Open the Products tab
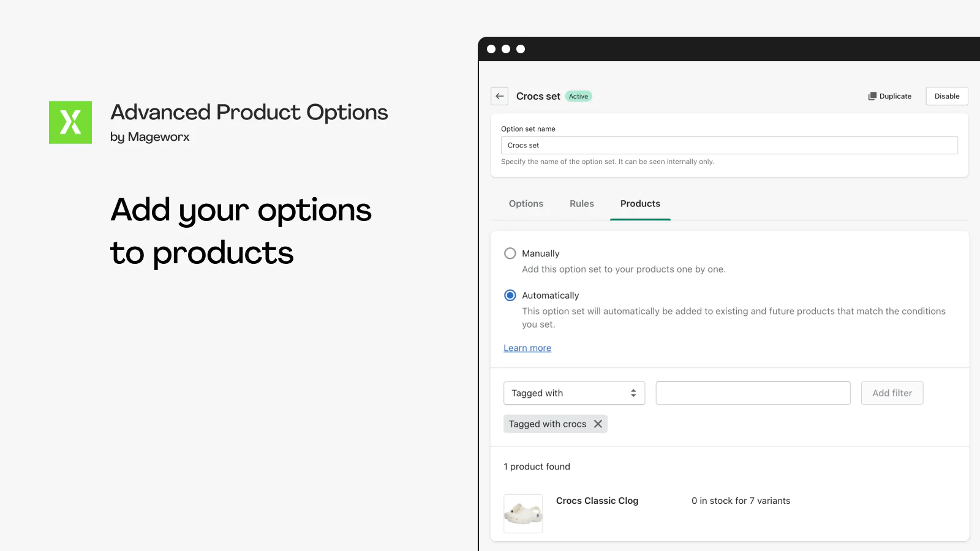The height and width of the screenshot is (551, 980). pyautogui.click(x=640, y=204)
